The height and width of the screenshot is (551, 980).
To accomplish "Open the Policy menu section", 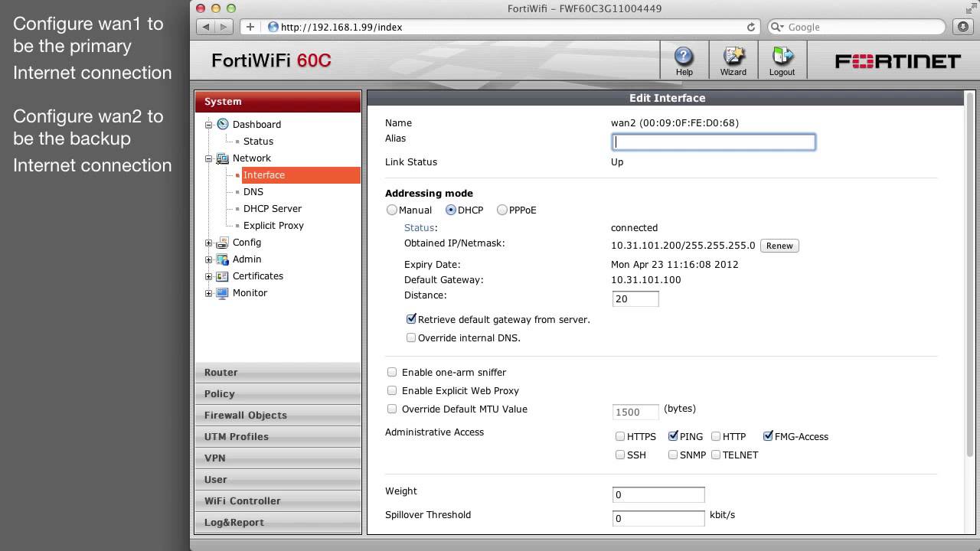I will coord(278,393).
